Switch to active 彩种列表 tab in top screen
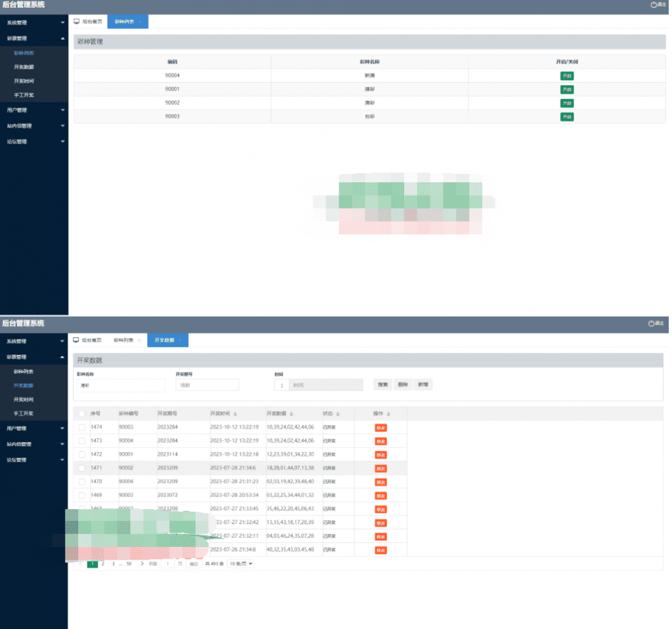672x629 pixels. (x=128, y=22)
